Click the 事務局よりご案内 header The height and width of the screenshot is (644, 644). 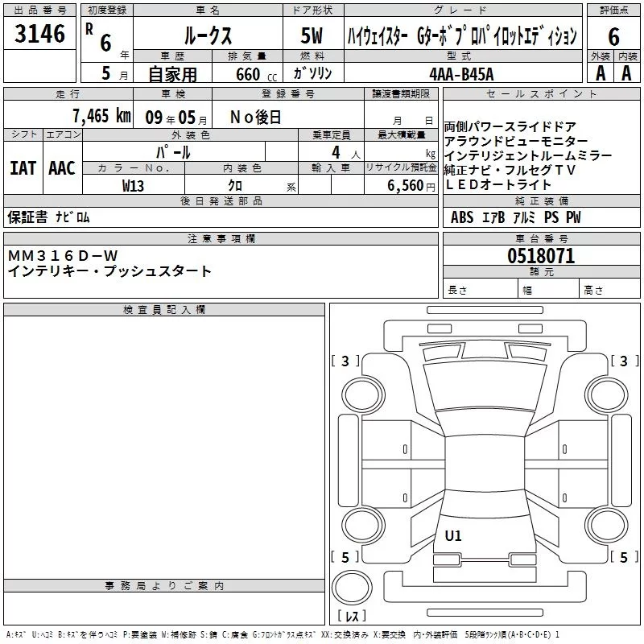pos(164,586)
